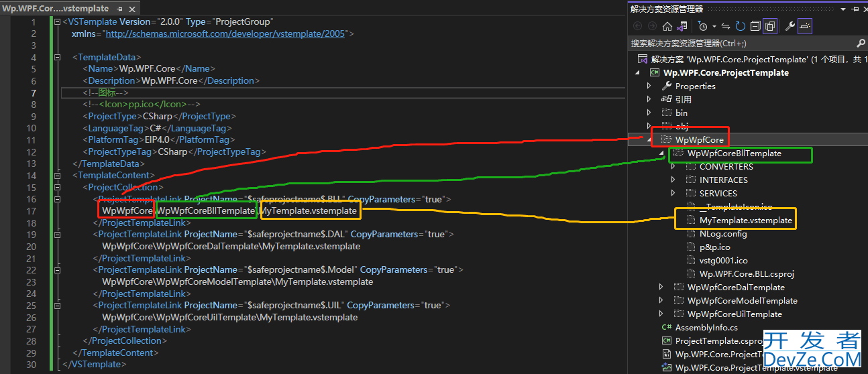Click the vstemplate schema URL link
Viewport: 868px width, 374px height.
226,33
